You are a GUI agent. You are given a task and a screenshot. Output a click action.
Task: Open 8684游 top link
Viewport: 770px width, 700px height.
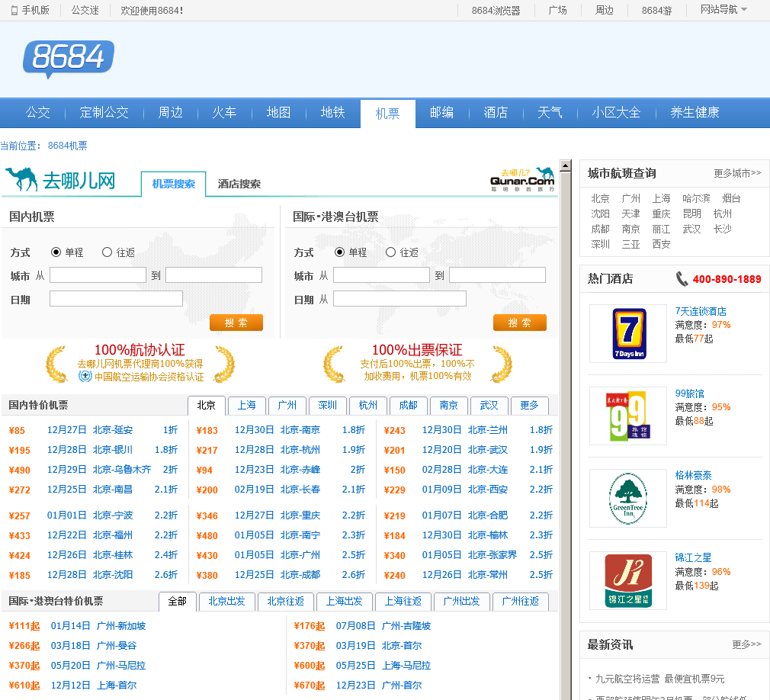(x=656, y=11)
